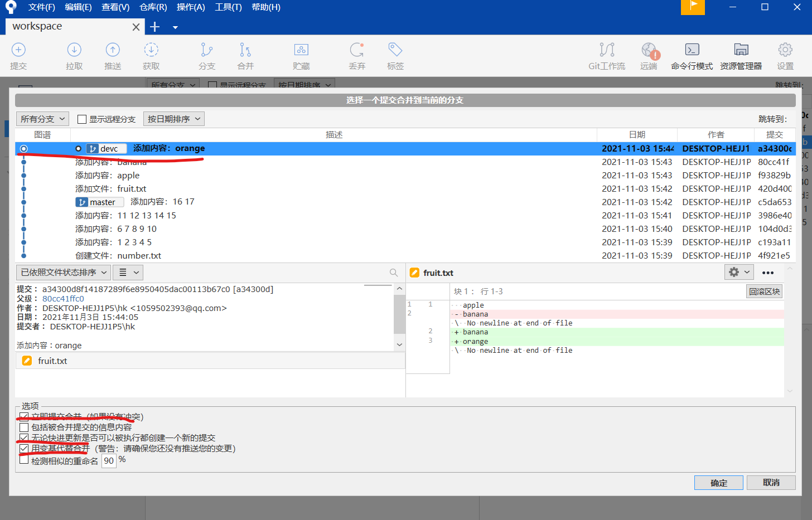Open the Settings (设置) toolbar icon

pyautogui.click(x=785, y=50)
